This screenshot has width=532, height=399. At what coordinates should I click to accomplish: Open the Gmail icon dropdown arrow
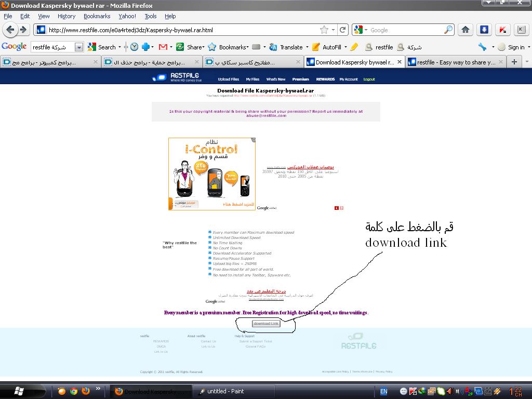click(x=170, y=47)
